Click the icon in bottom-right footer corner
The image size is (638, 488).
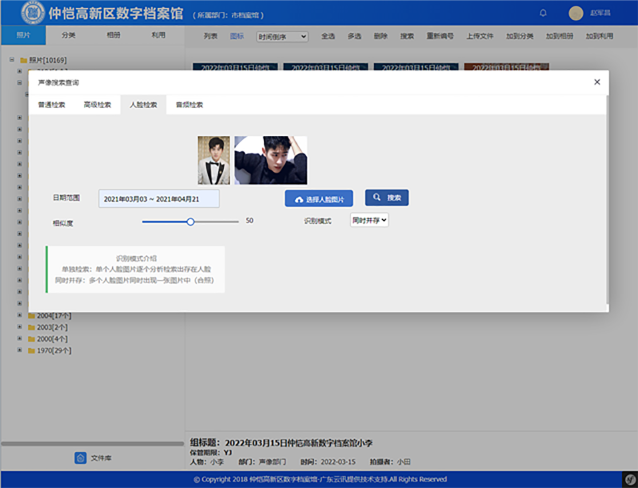point(627,479)
